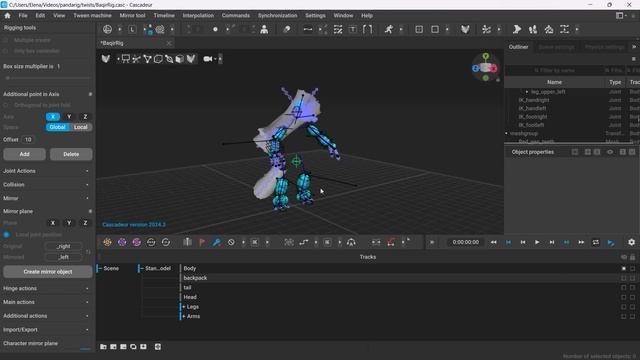This screenshot has height=360, width=640.
Task: Click the Delete button
Action: (71, 154)
